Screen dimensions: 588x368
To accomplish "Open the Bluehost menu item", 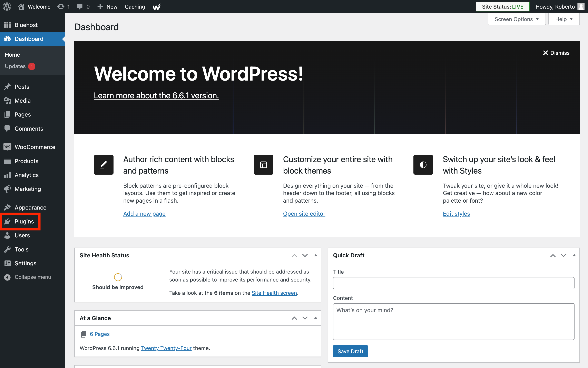I will click(x=32, y=25).
